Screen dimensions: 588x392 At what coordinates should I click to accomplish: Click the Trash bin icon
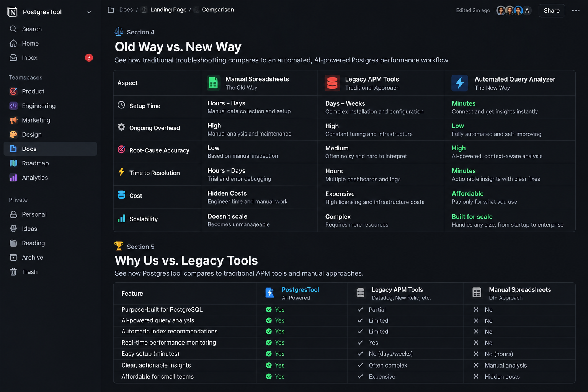[13, 272]
